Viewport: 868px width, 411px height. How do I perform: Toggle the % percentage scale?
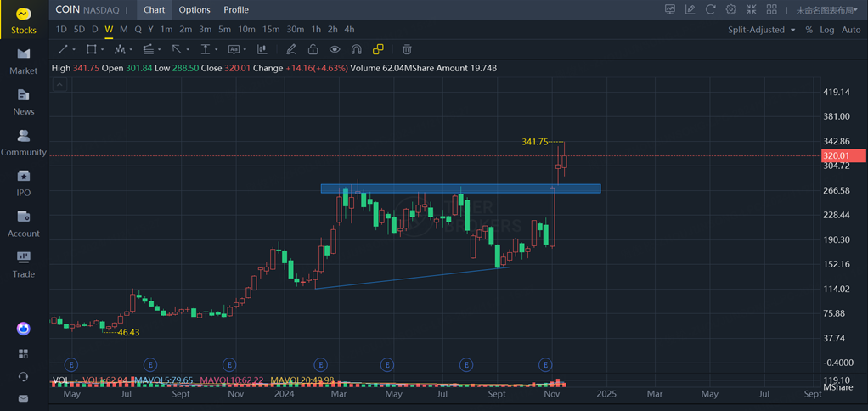click(x=809, y=30)
